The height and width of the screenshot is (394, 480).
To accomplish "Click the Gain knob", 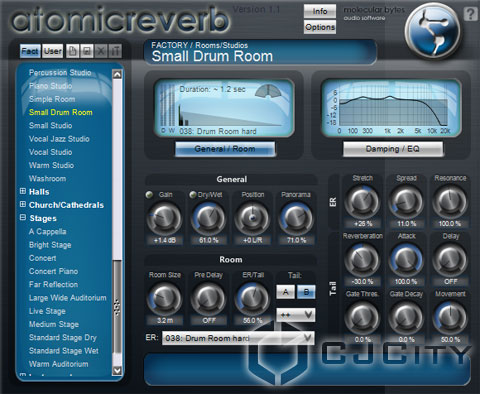I will [x=164, y=218].
